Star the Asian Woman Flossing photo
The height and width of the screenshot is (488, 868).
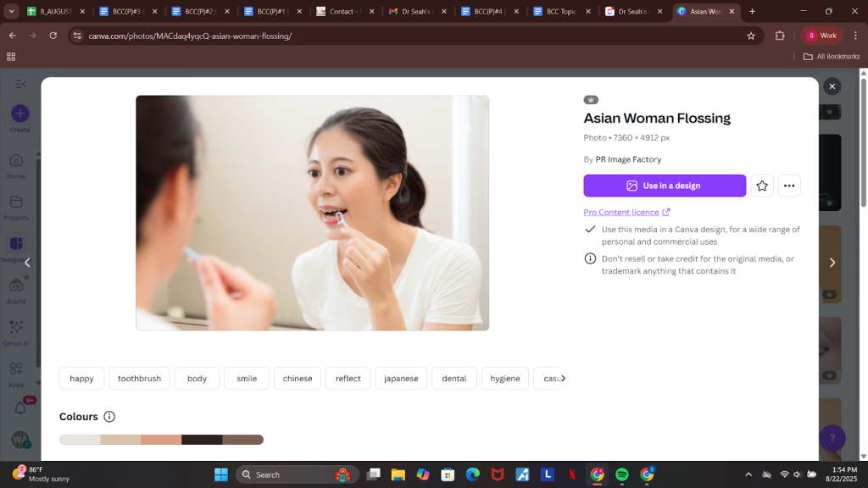coord(761,186)
